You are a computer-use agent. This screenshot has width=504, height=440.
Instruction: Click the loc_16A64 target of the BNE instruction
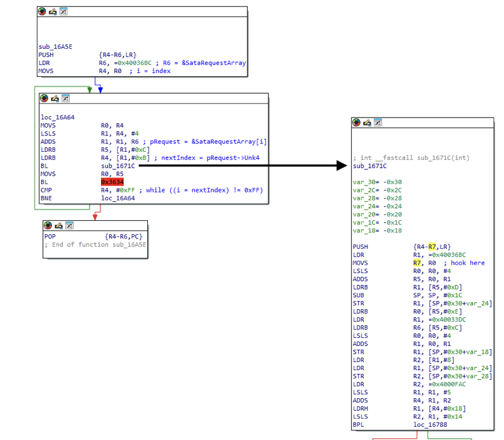118,198
